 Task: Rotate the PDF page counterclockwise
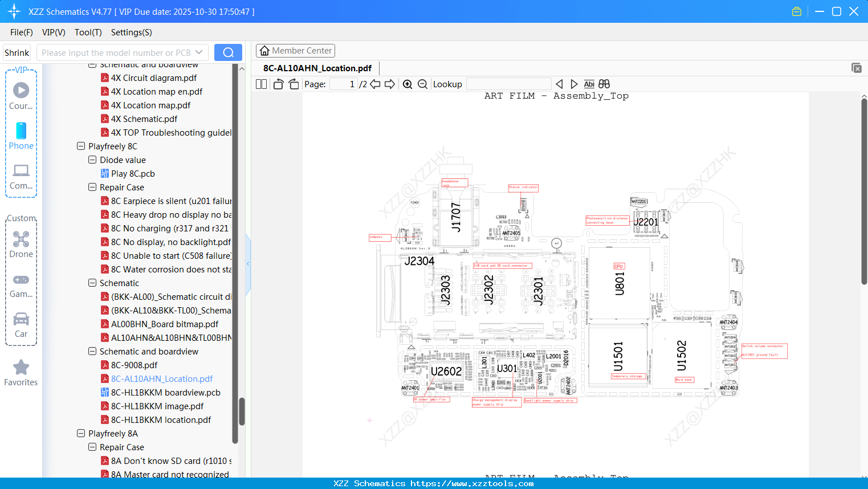278,84
